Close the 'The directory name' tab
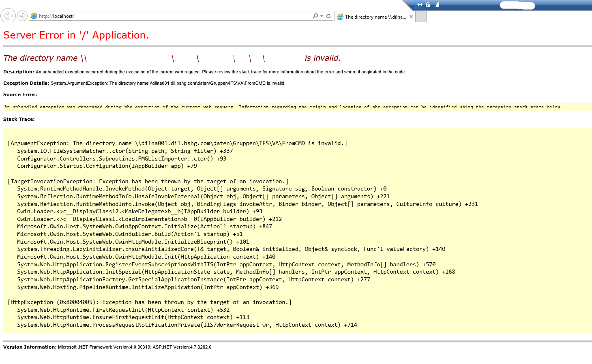592x364 pixels. (411, 17)
